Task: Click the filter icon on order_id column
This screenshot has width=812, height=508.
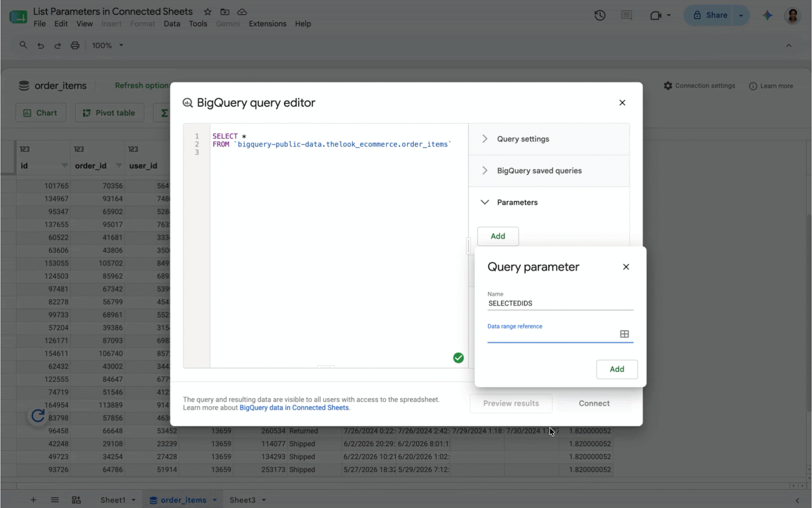Action: 119,166
